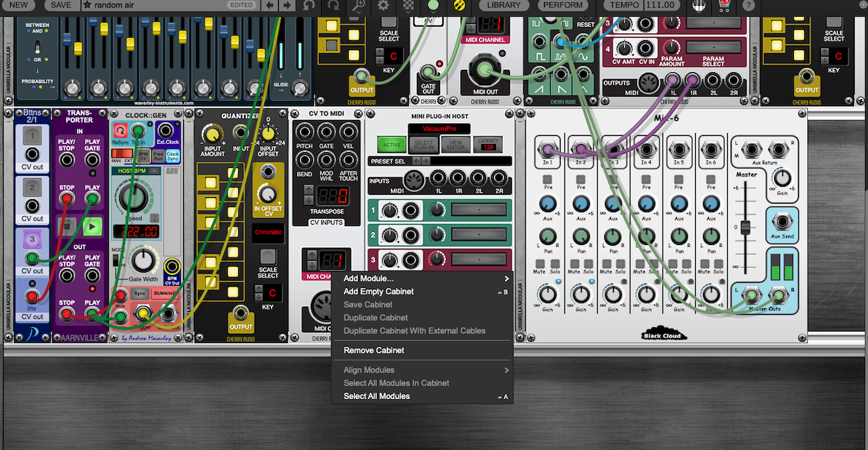Screen dimensions: 868x450
Task: Click the Quantizer KEY stepper arrows
Action: pos(257,293)
